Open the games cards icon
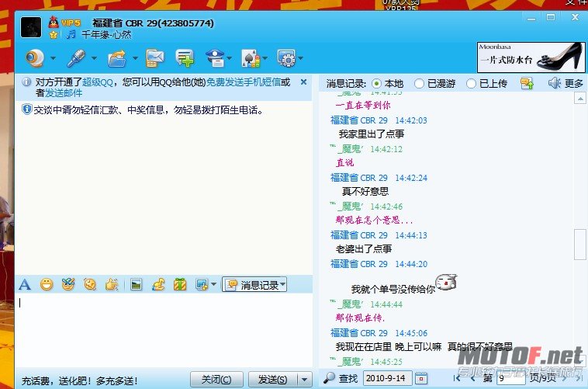The image size is (588, 389). pos(251,58)
